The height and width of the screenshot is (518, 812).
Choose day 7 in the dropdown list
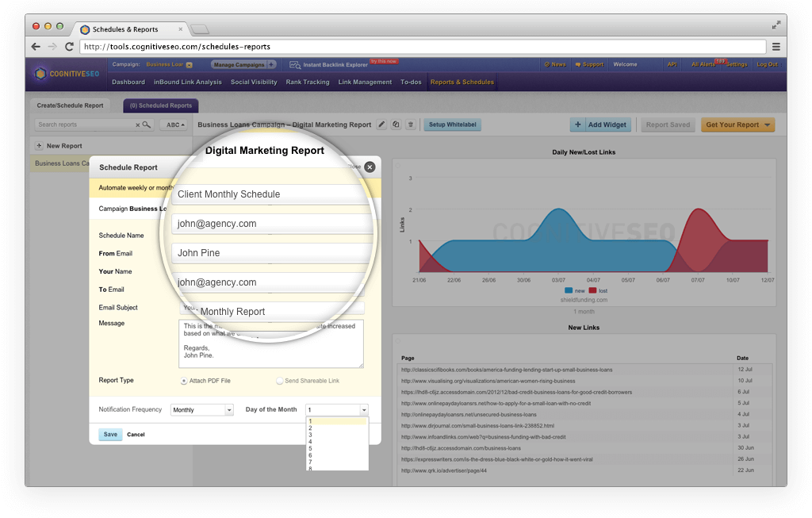point(336,462)
